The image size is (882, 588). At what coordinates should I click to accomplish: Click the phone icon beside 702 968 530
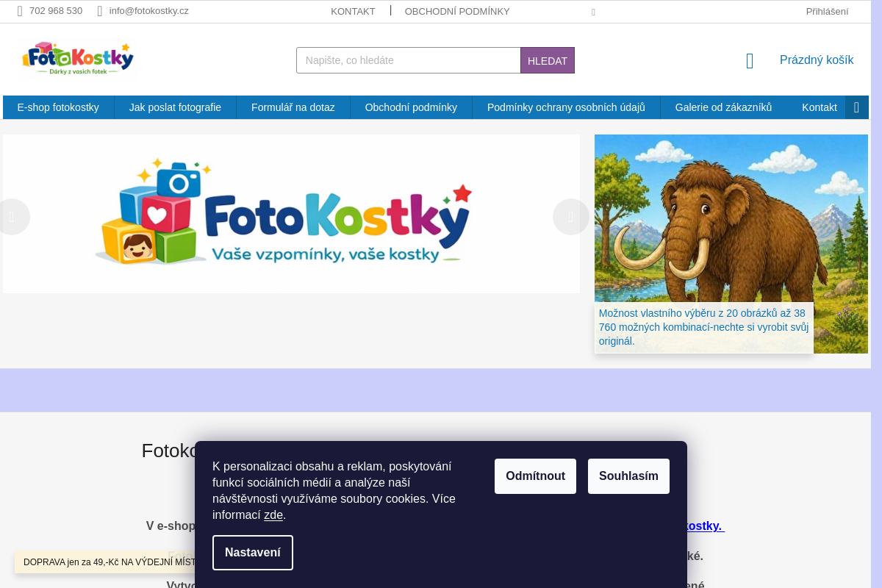point(20,11)
